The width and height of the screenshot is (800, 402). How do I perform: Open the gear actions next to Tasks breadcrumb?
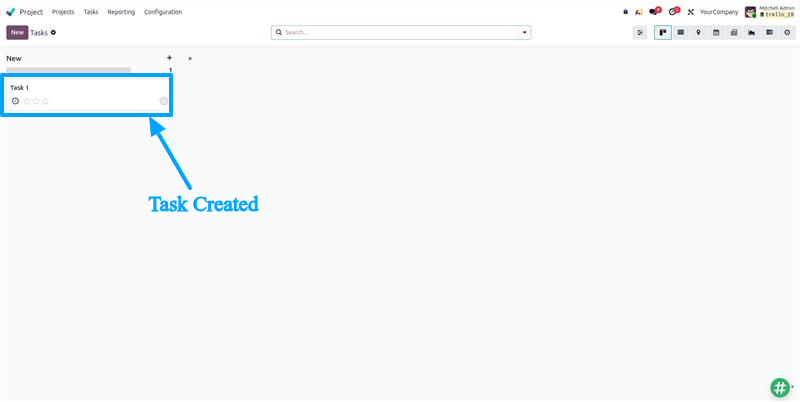click(x=53, y=33)
